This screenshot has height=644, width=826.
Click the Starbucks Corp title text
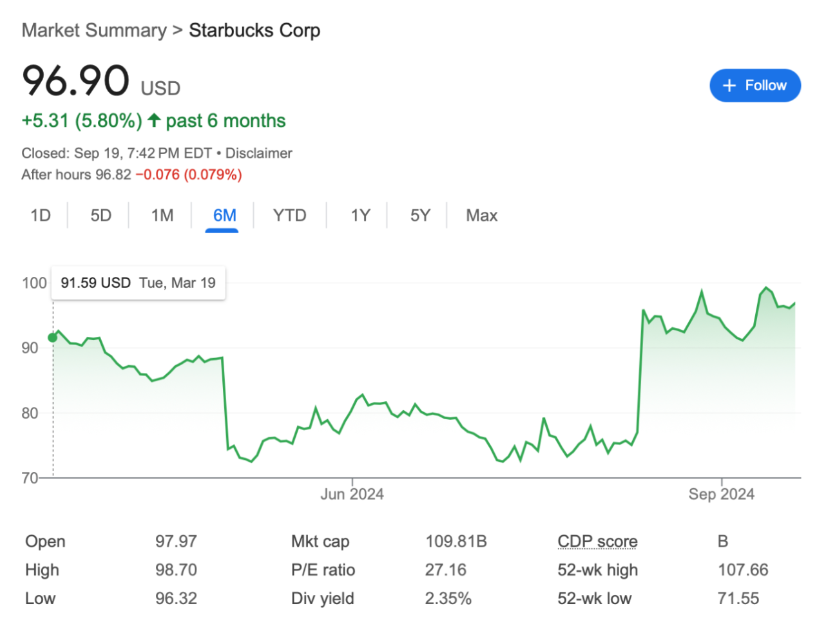coord(255,30)
